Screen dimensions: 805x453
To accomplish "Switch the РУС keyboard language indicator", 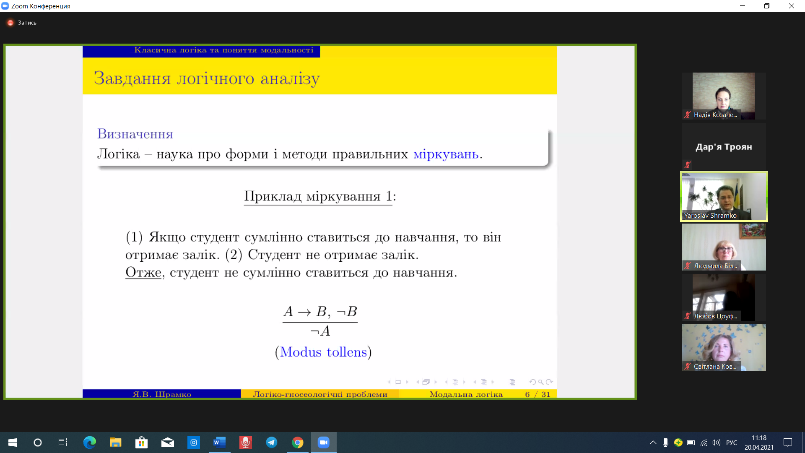I will click(731, 441).
